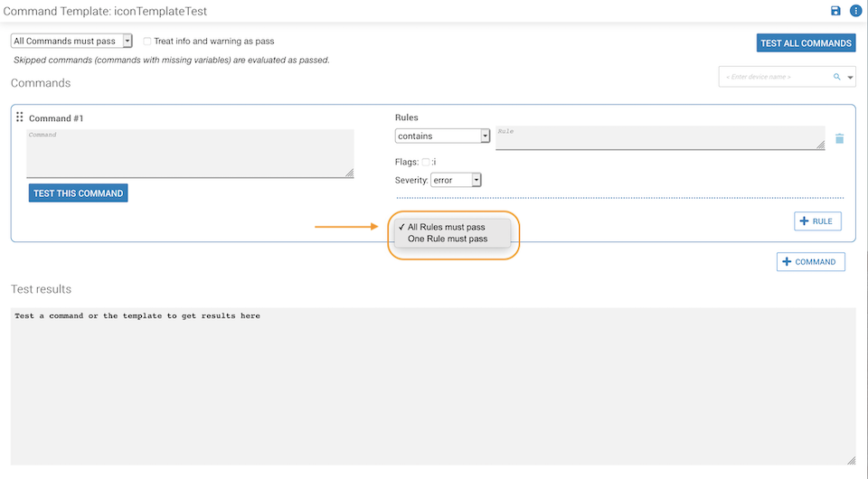868x479 pixels.
Task: Click into the Command text area
Action: point(190,153)
